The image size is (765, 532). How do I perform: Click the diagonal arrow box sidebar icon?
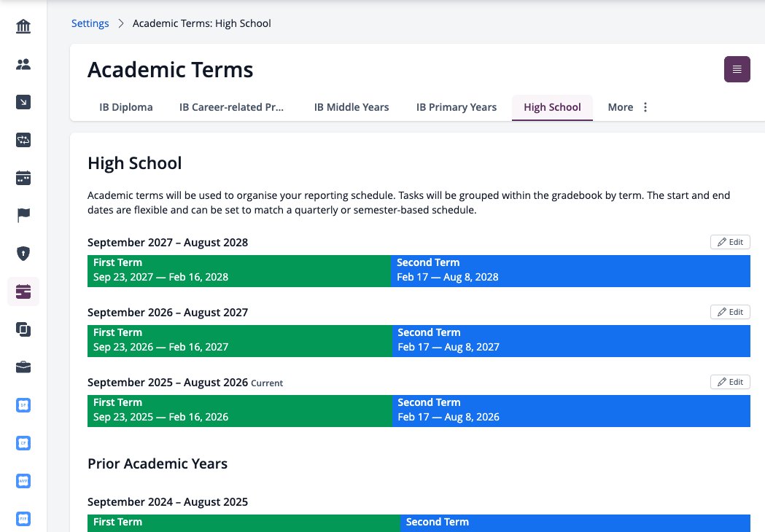click(23, 102)
